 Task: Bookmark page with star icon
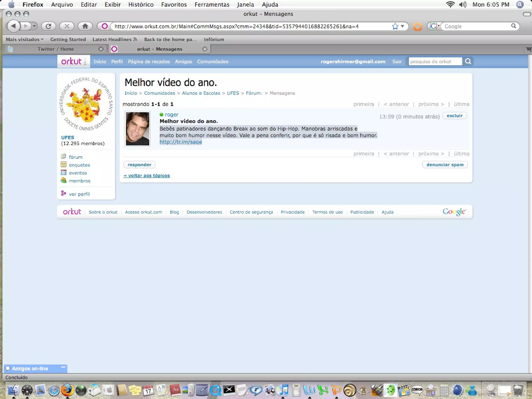click(395, 26)
